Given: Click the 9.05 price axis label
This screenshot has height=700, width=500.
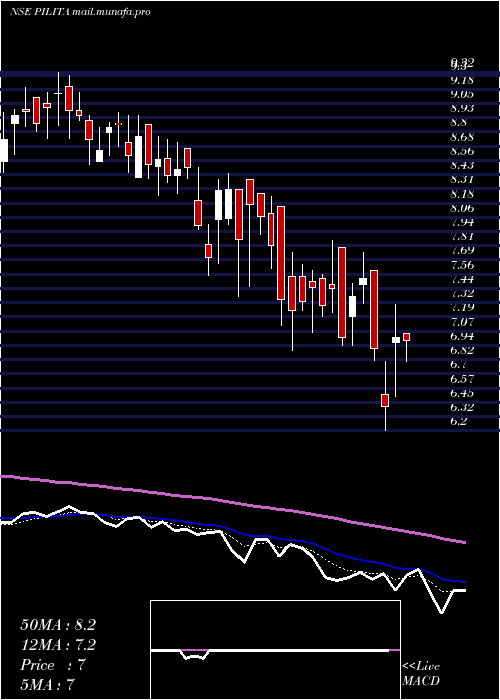Looking at the screenshot, I should pyautogui.click(x=462, y=94).
